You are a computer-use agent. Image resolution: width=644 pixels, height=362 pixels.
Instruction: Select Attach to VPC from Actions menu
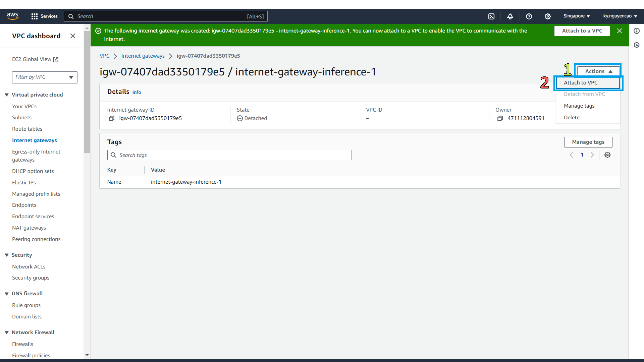point(588,83)
